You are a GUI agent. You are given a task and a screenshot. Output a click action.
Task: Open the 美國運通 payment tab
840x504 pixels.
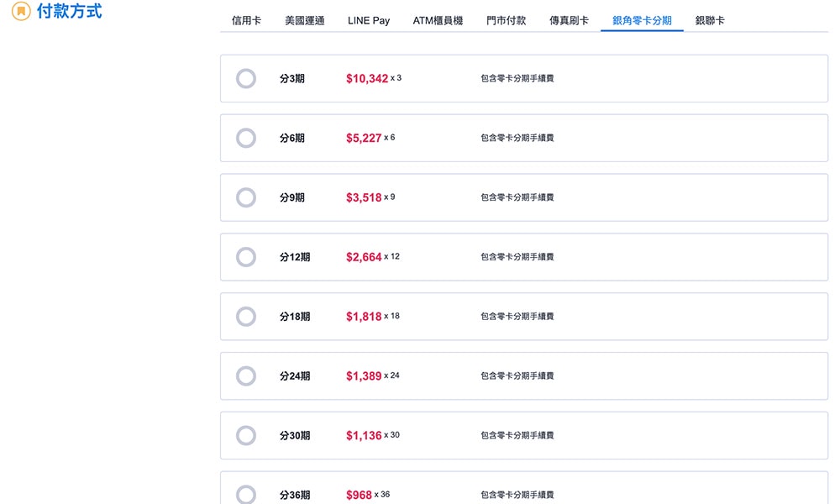click(305, 20)
